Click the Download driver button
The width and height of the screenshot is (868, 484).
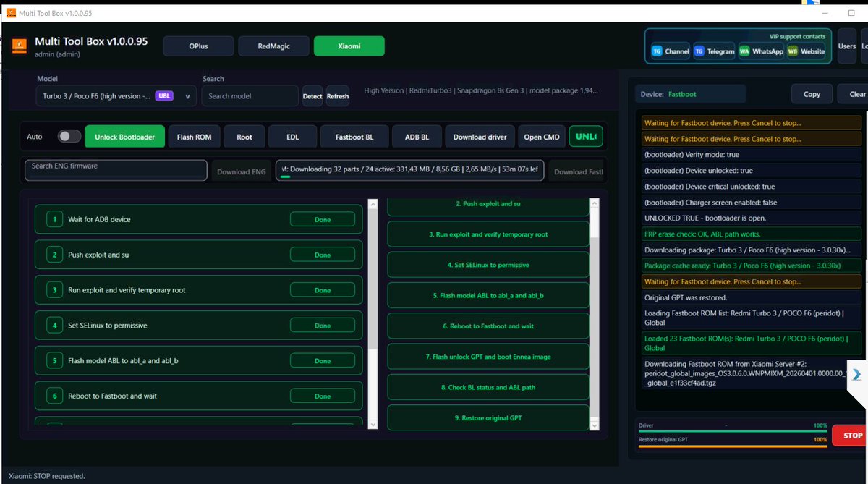480,137
